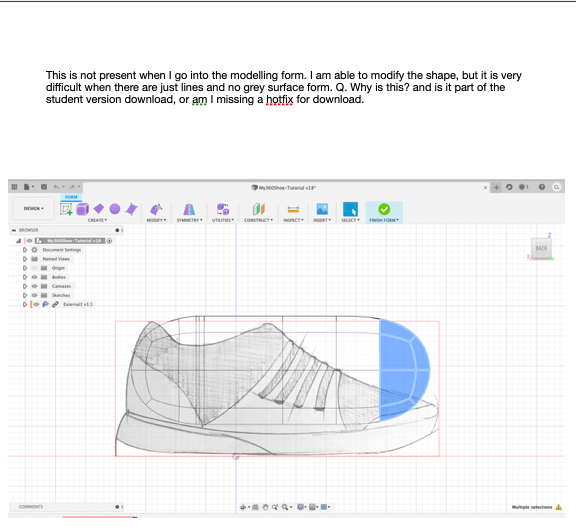Select the purple Plane form tool

(x=98, y=209)
